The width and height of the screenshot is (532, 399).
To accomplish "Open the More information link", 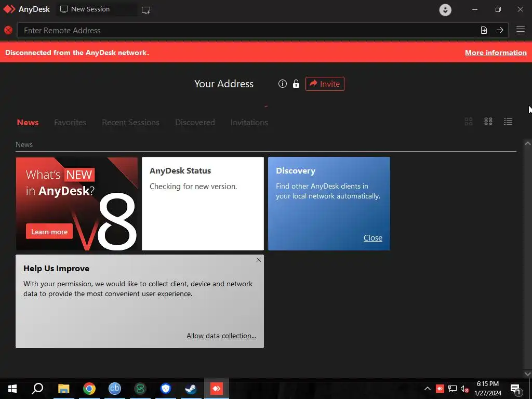I will tap(496, 52).
